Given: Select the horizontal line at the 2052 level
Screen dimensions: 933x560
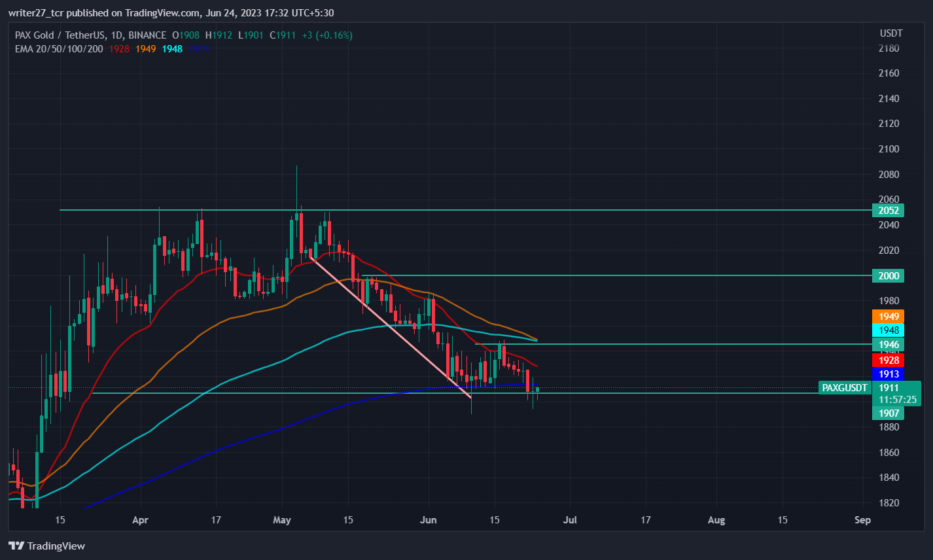Looking at the screenshot, I should [x=465, y=210].
